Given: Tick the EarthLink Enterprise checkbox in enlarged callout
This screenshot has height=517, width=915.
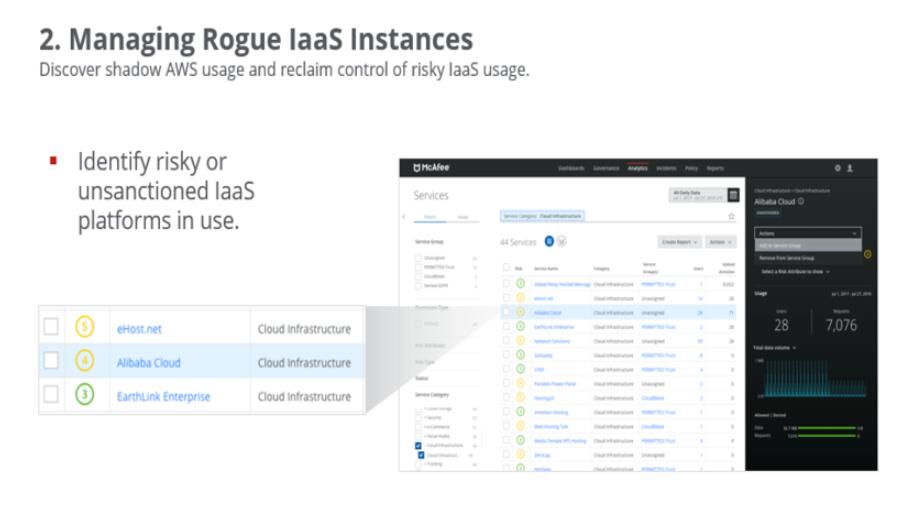Looking at the screenshot, I should pyautogui.click(x=51, y=394).
